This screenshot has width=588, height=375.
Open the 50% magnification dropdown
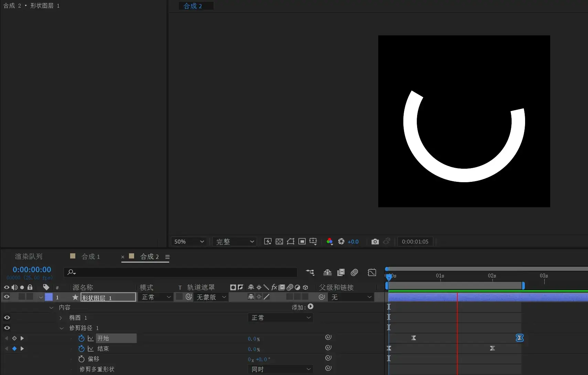point(189,242)
